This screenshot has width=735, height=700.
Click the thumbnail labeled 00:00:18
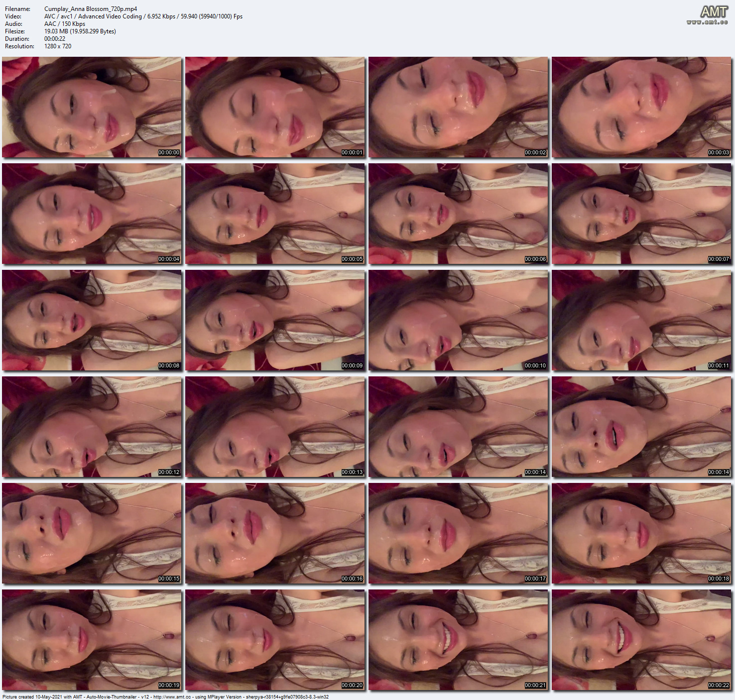click(641, 533)
